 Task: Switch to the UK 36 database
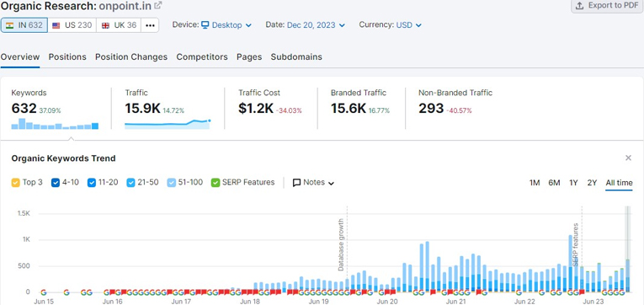coord(119,25)
